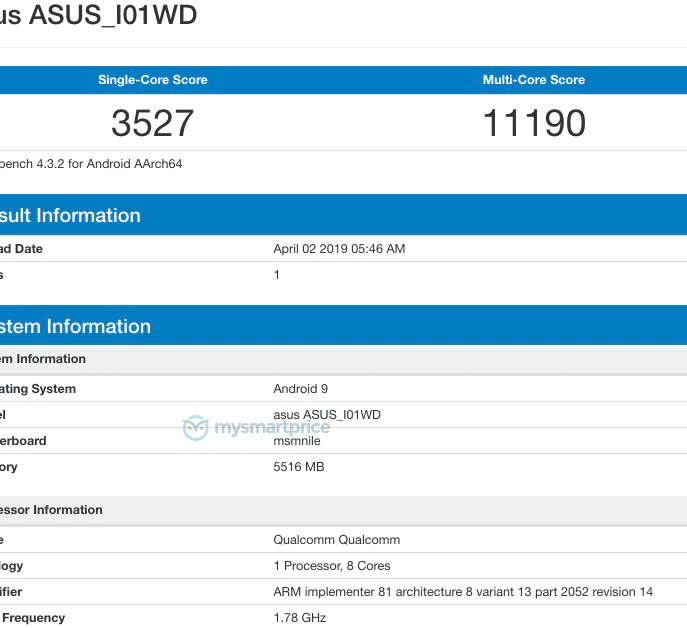
Task: Click the 1.78 GHz frequency value
Action: click(x=300, y=618)
